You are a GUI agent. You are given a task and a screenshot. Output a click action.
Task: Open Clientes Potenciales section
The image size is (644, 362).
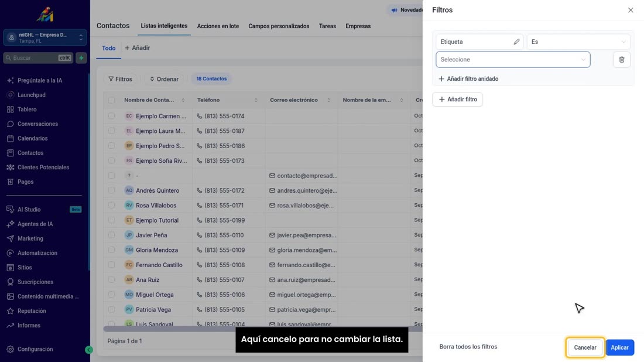tap(43, 168)
